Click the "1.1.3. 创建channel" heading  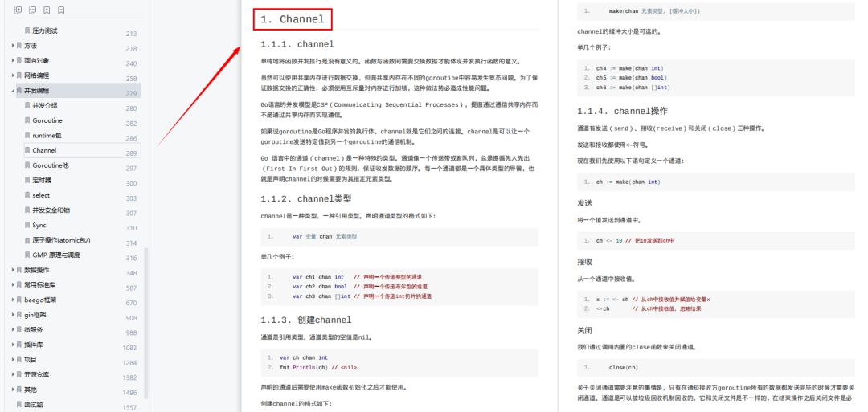(306, 320)
